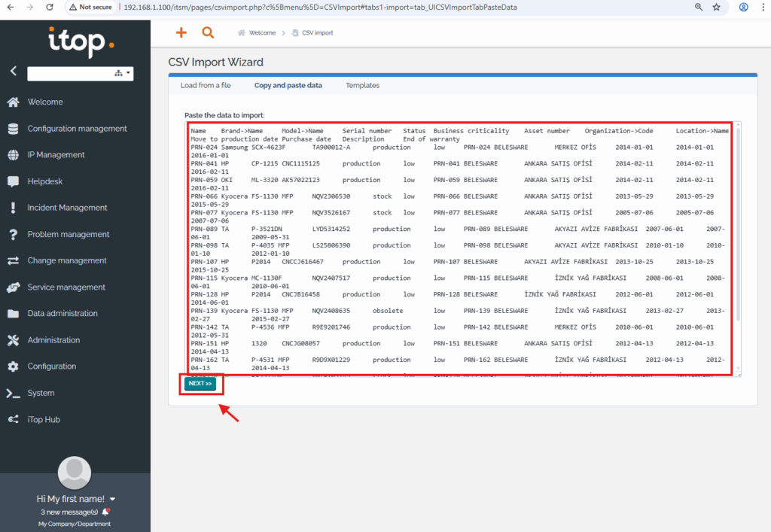This screenshot has height=532, width=771.
Task: Open the Data administration menu
Action: click(x=62, y=314)
